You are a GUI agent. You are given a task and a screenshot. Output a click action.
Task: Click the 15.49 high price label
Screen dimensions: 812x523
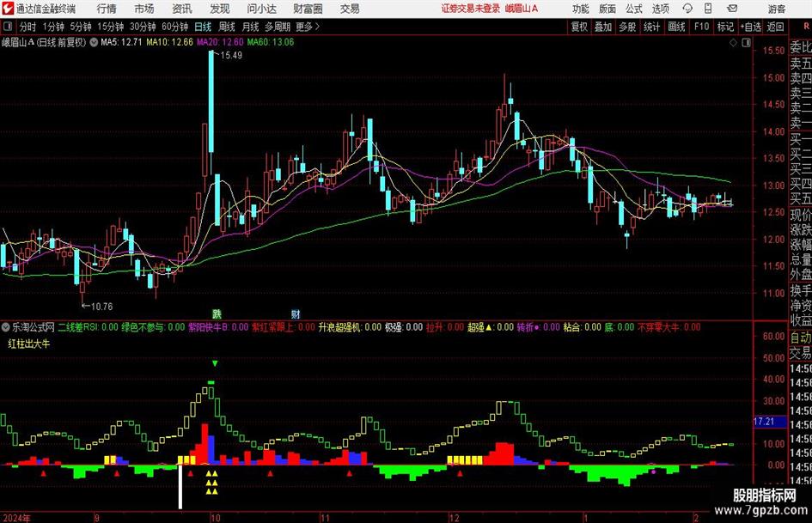coord(231,55)
